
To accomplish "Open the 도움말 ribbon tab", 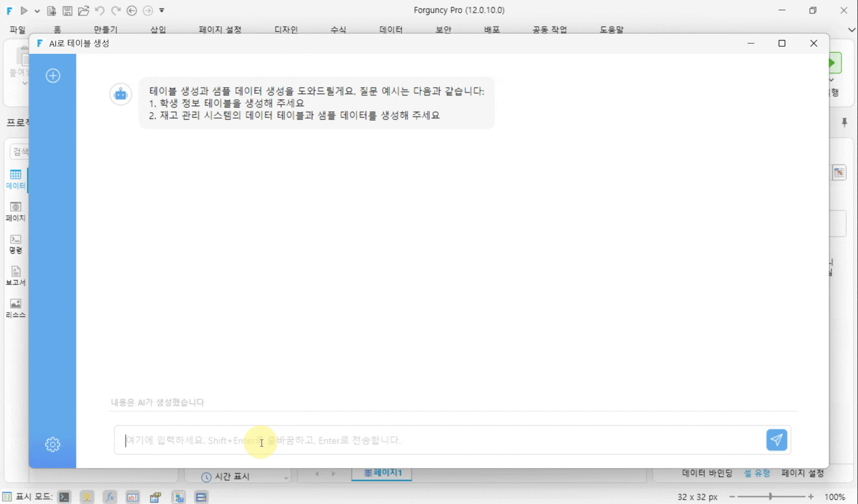I will coord(611,29).
